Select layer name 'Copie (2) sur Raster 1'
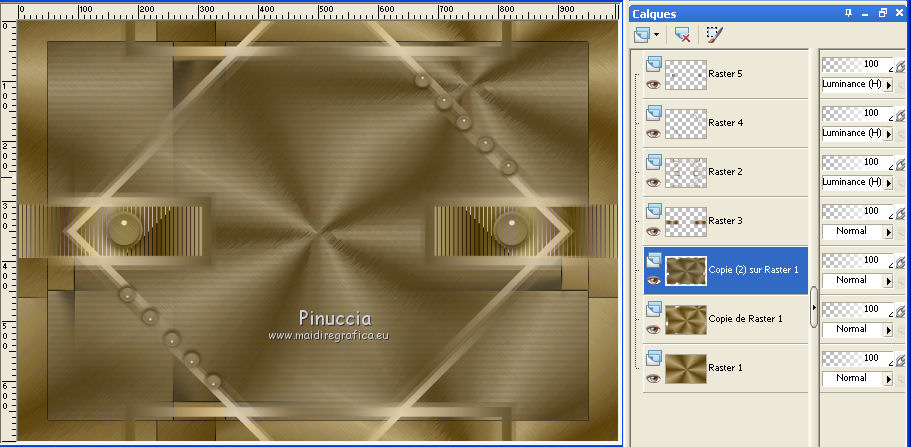The width and height of the screenshot is (911, 447). [x=754, y=270]
